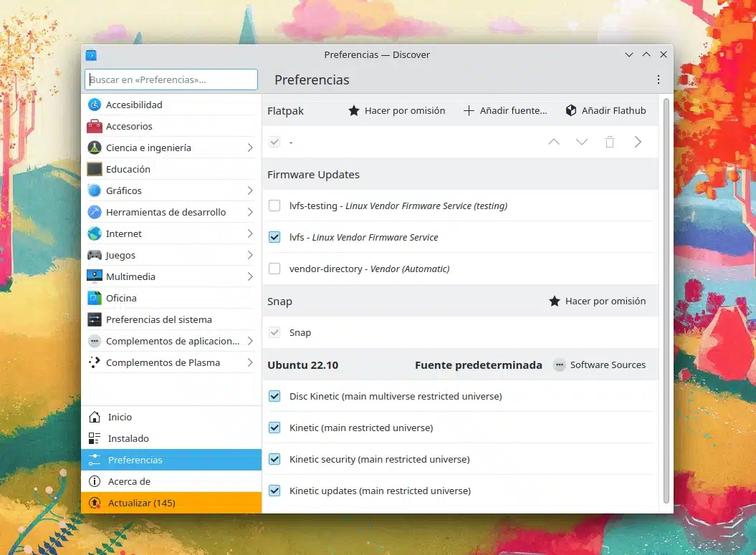Click the red Accesorios toolbox icon
Screen dimensions: 756x555
(95, 126)
